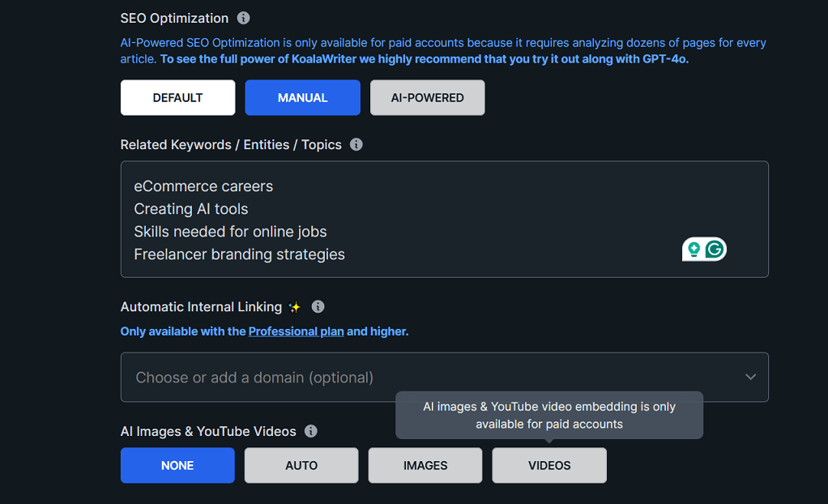The image size is (828, 504).
Task: Click the 'eCommerce careers' keyword line
Action: (203, 186)
